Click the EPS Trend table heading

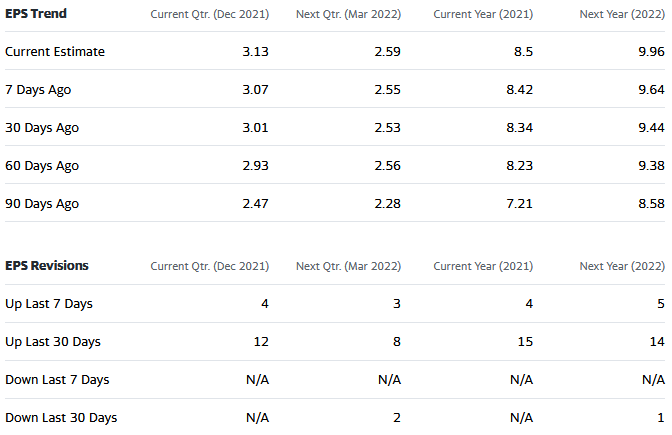tap(34, 14)
